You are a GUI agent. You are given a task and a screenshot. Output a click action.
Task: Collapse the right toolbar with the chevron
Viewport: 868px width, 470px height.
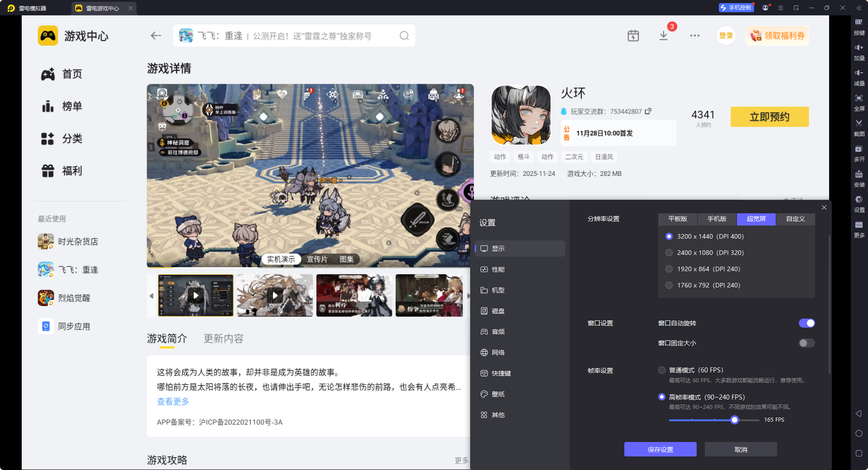859,8
